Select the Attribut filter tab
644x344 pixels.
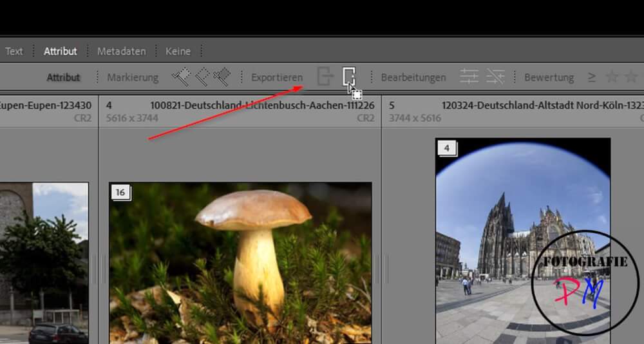pyautogui.click(x=61, y=52)
